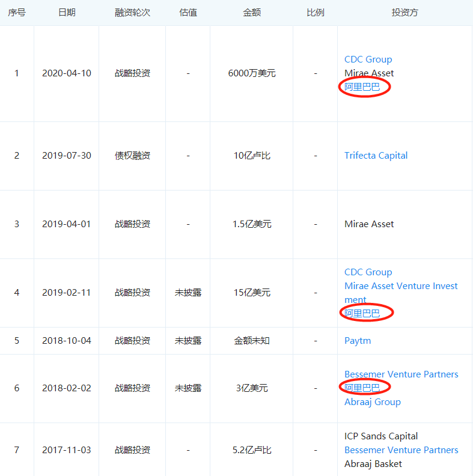Select the 3亿美元 amount cell
Viewport: 473px width, 476px height.
tap(252, 388)
